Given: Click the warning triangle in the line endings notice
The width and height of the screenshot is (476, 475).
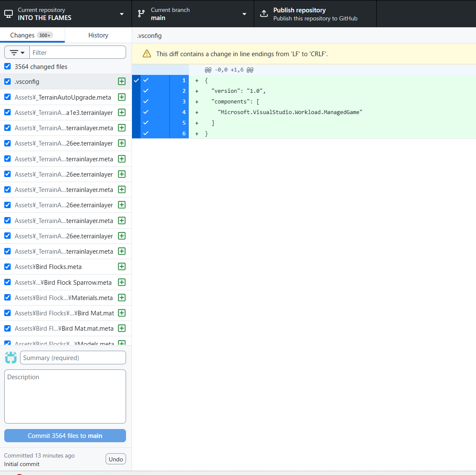Looking at the screenshot, I should (146, 54).
